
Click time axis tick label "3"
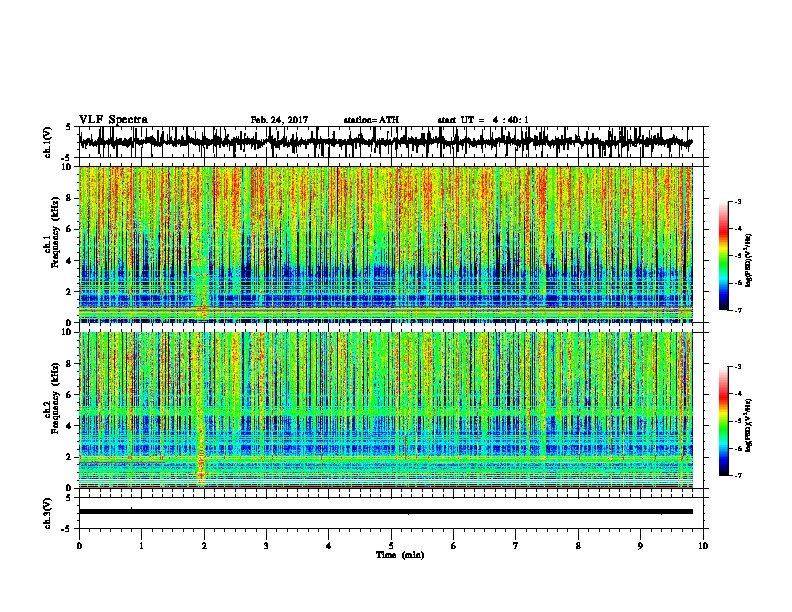266,546
